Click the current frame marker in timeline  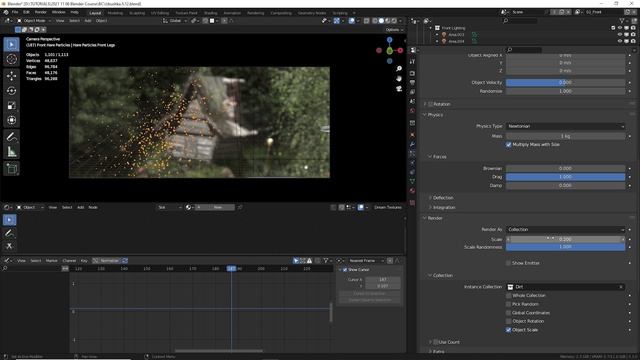pyautogui.click(x=231, y=269)
